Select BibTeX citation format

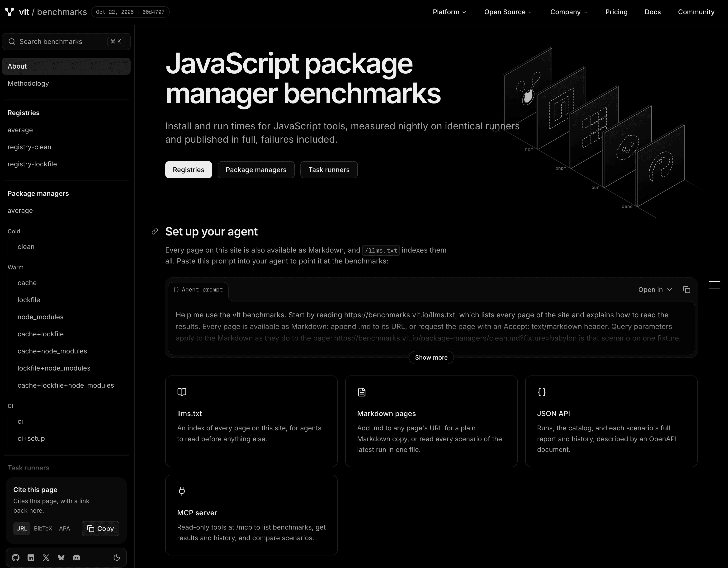[43, 529]
